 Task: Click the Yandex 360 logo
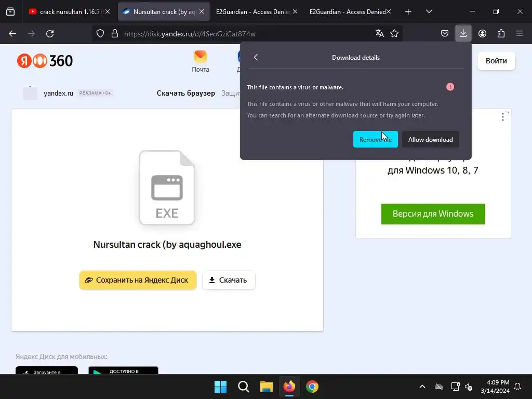pyautogui.click(x=45, y=61)
